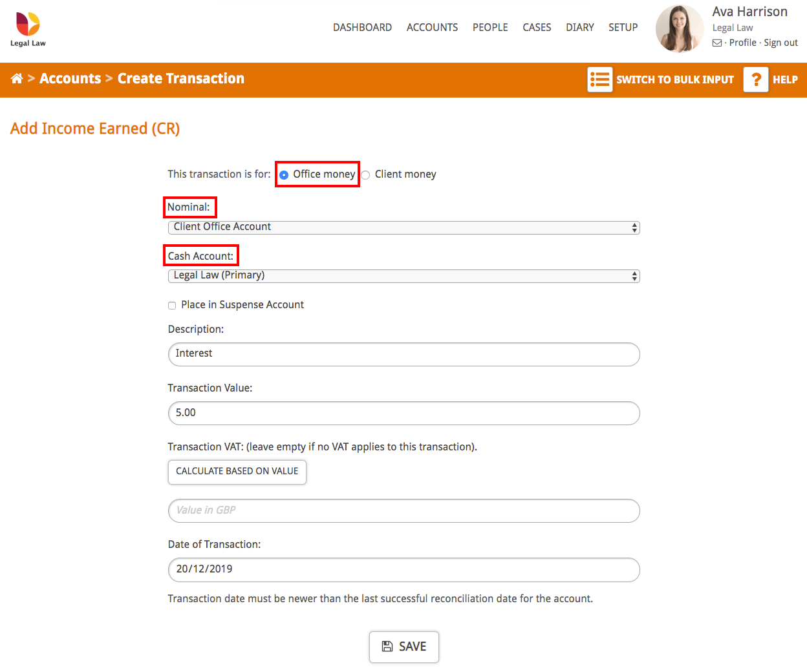This screenshot has height=672, width=807.
Task: Open the Switch to Bulk Input list icon
Action: 599,79
